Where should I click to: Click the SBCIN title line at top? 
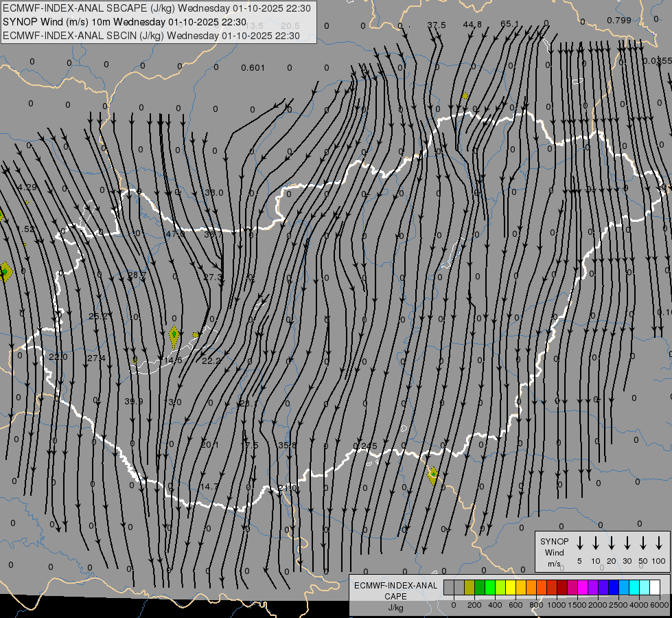tap(151, 36)
